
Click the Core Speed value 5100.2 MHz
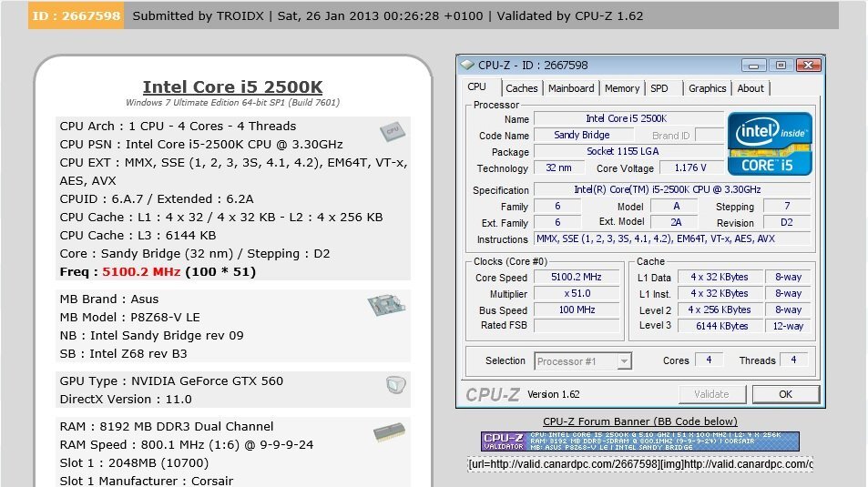point(577,278)
